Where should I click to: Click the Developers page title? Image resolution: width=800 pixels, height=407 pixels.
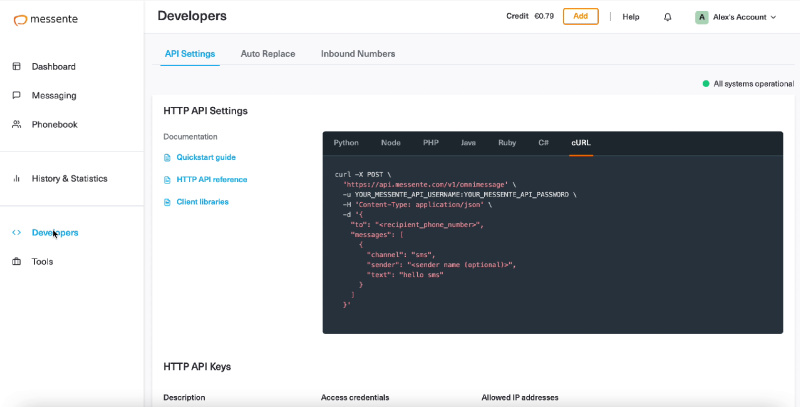click(192, 16)
